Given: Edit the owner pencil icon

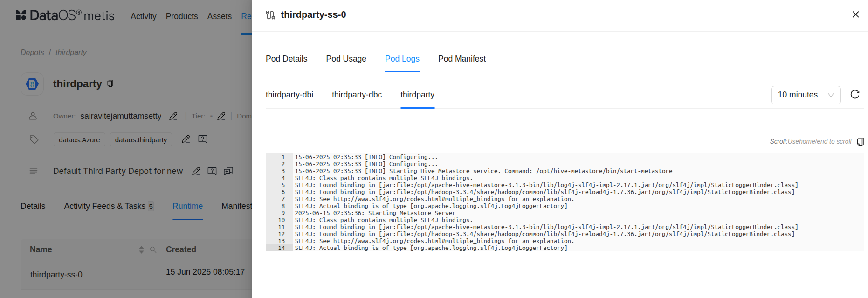Looking at the screenshot, I should pos(173,116).
